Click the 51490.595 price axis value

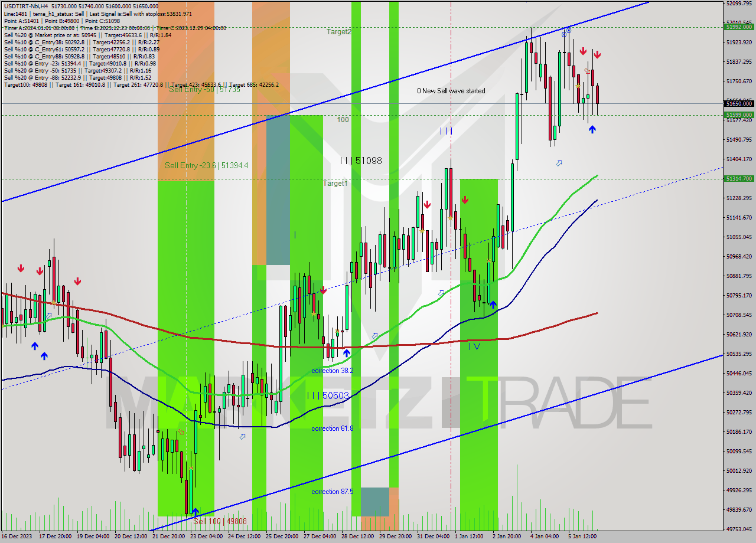coord(739,140)
